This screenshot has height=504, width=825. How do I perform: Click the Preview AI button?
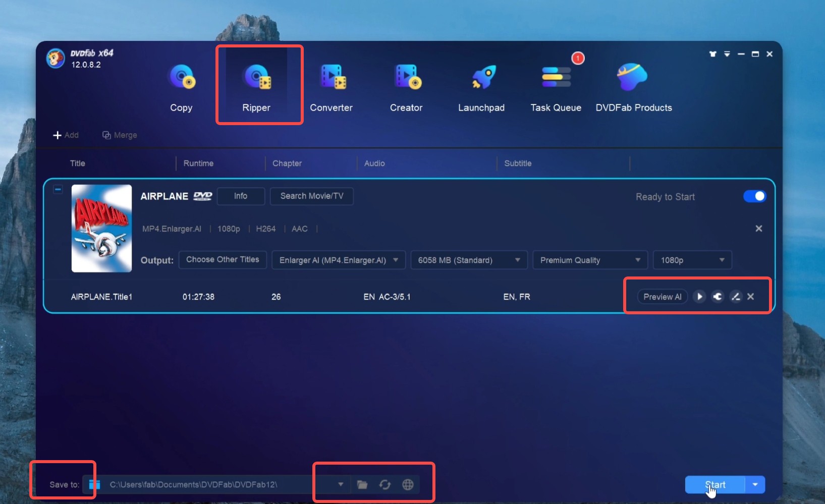663,297
